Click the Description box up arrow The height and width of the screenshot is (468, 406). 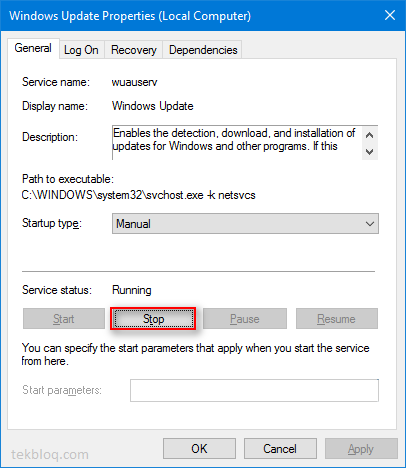(x=369, y=135)
